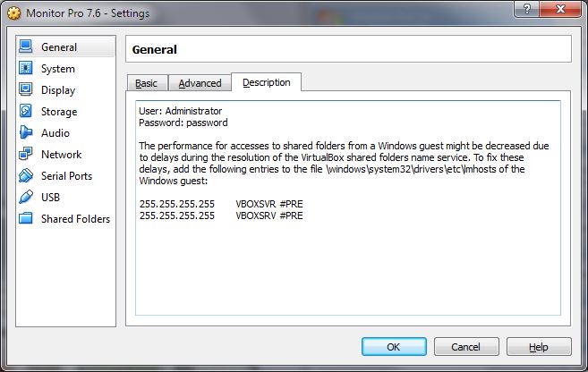The width and height of the screenshot is (588, 372).
Task: Select the USB plug icon
Action: [x=26, y=198]
